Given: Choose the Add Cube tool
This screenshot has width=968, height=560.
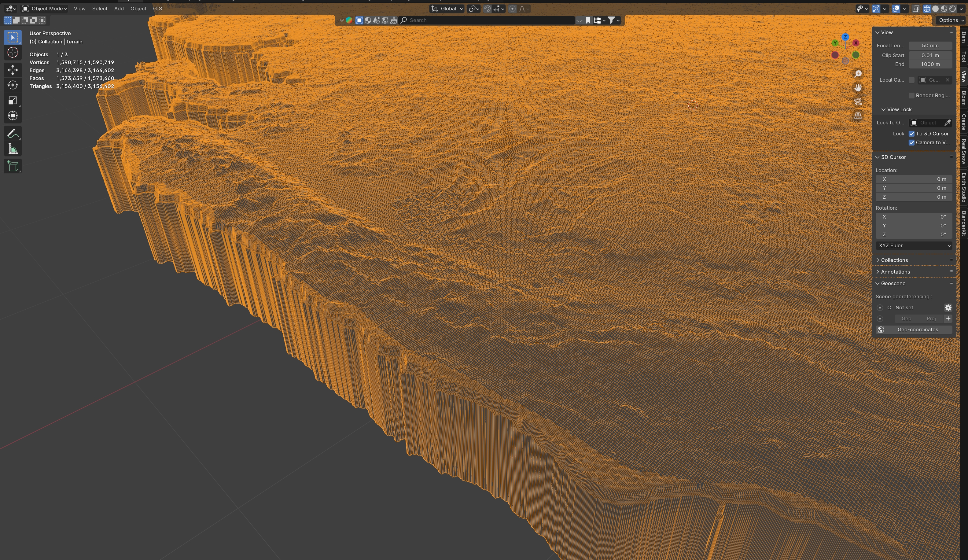Looking at the screenshot, I should (x=13, y=166).
